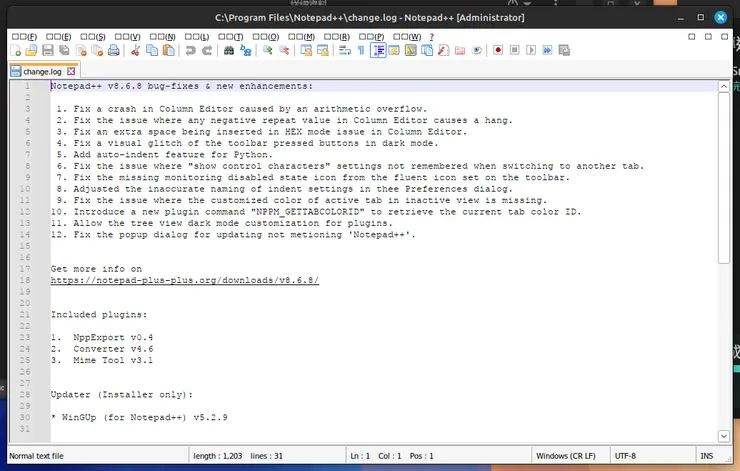
Task: Save the file with the floppy disk icon
Action: 48,50
